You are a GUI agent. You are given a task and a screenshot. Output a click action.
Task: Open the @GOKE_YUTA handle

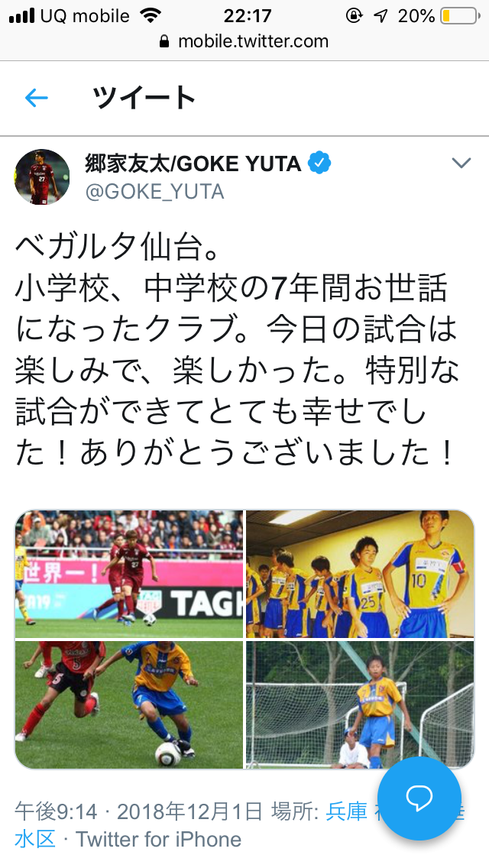(x=154, y=192)
